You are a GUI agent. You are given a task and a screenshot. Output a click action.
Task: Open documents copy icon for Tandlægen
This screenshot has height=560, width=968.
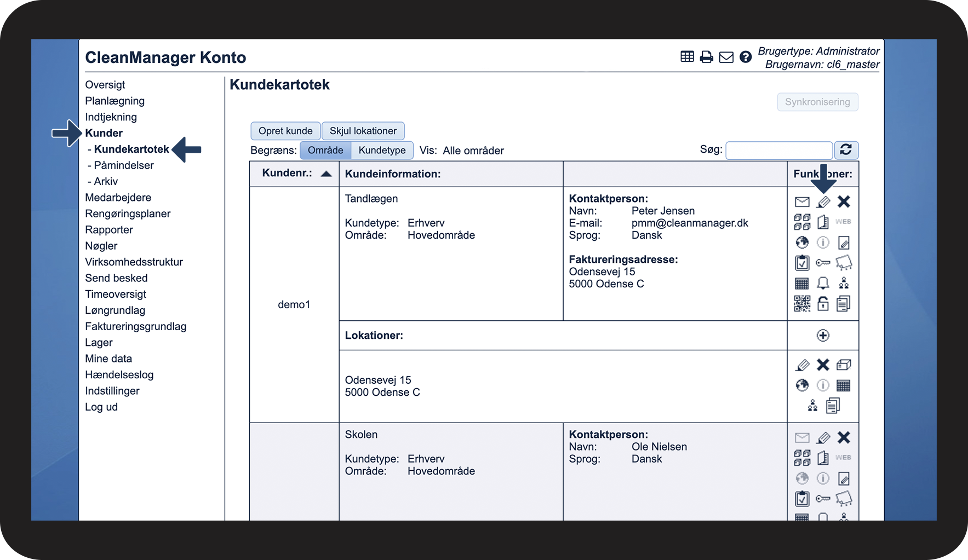[x=844, y=303]
